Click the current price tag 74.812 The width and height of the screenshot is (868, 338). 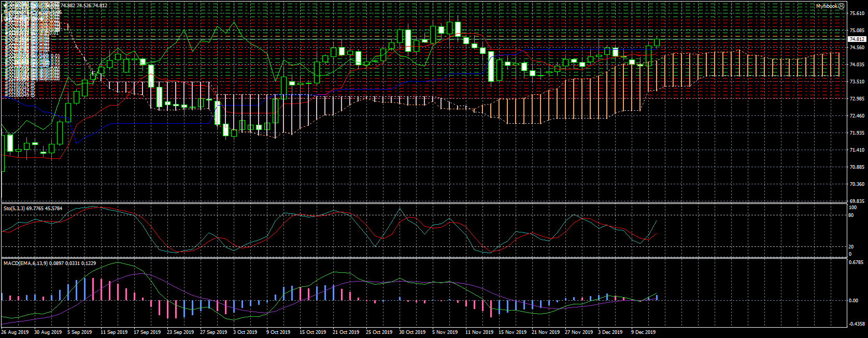857,39
